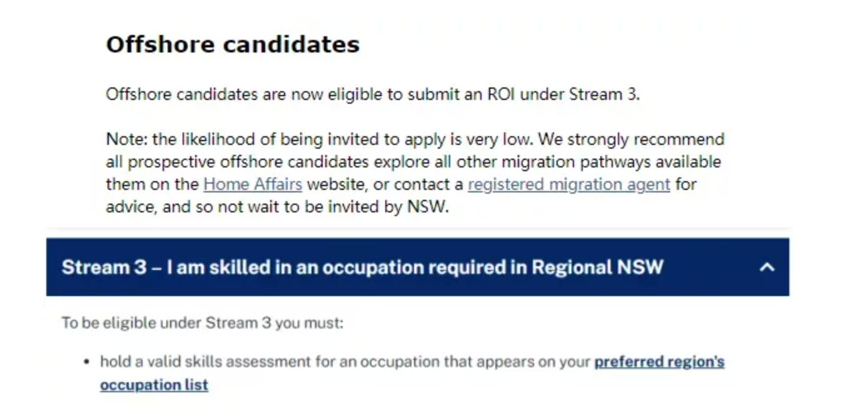Click the sentence about submitting an ROI
Viewport: 868px width, 416px height.
coord(373,94)
